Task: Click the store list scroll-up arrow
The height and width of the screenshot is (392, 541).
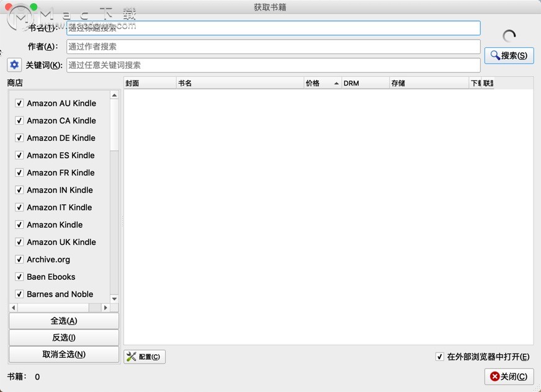Action: tap(114, 95)
